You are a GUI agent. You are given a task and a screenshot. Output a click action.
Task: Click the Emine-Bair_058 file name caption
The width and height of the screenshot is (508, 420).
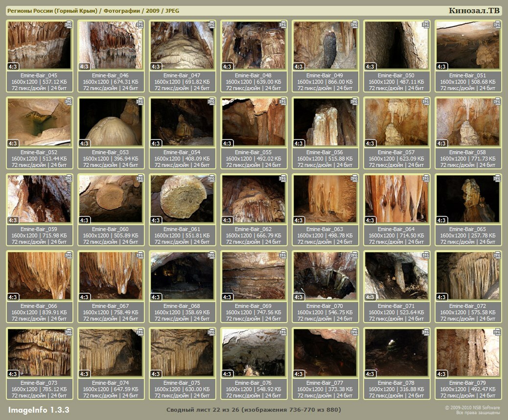pos(468,152)
